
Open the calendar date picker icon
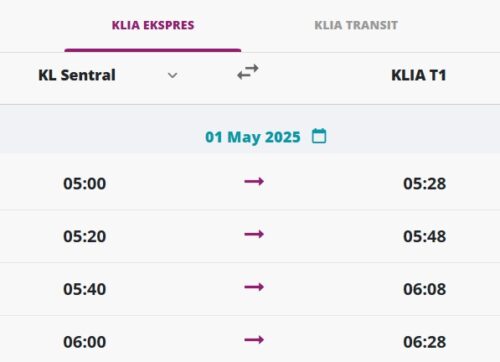pyautogui.click(x=319, y=136)
